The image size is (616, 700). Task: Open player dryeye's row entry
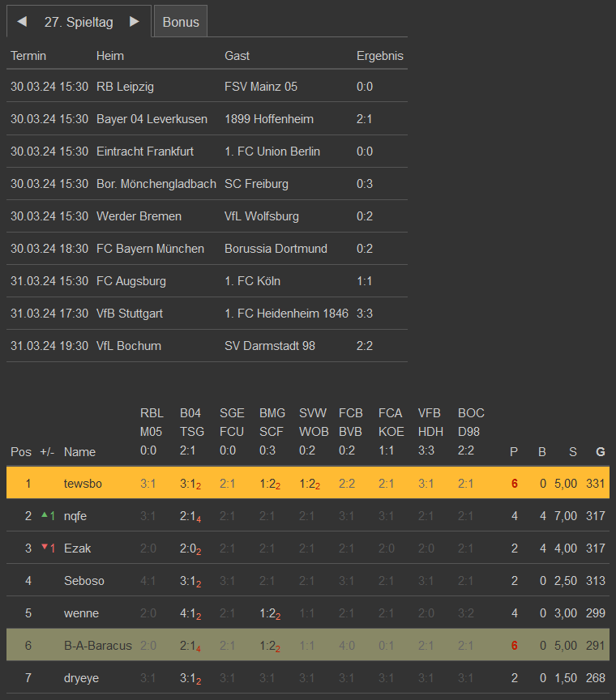click(81, 678)
